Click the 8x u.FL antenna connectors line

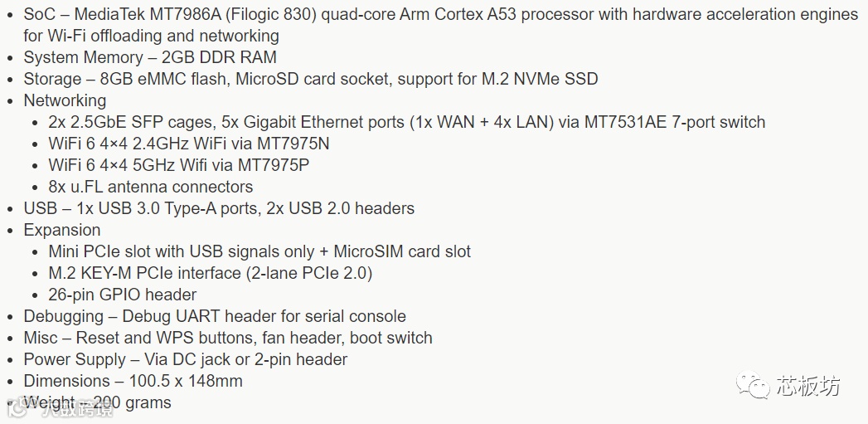pyautogui.click(x=151, y=187)
